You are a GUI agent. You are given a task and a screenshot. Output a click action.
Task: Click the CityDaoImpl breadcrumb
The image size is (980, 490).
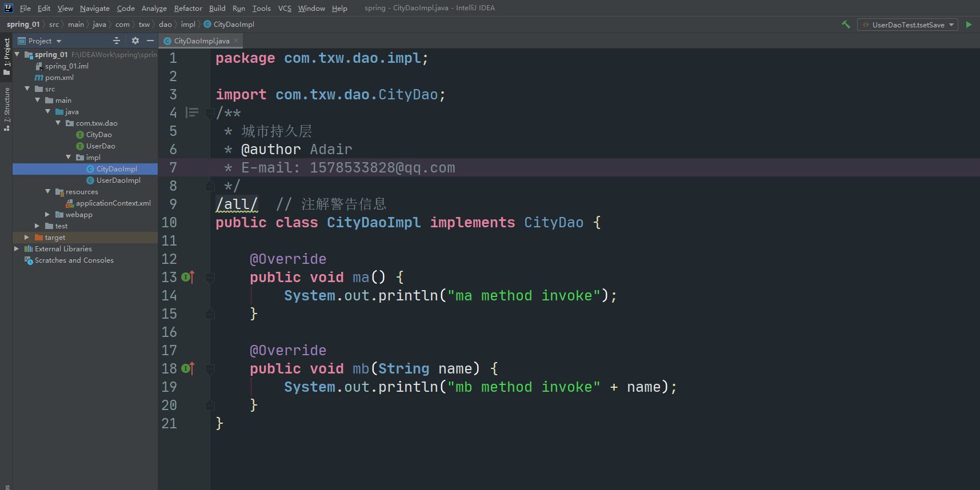coord(229,25)
